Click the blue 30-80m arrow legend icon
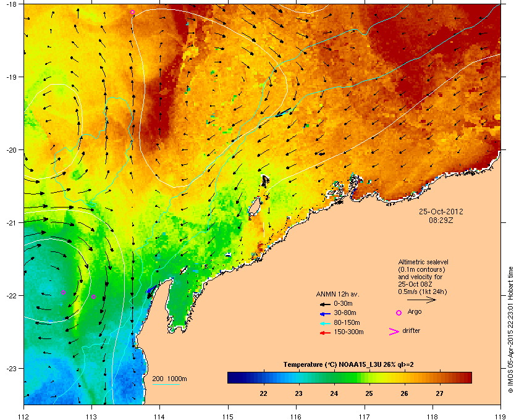Image resolution: width=519 pixels, height=420 pixels. coord(325,313)
